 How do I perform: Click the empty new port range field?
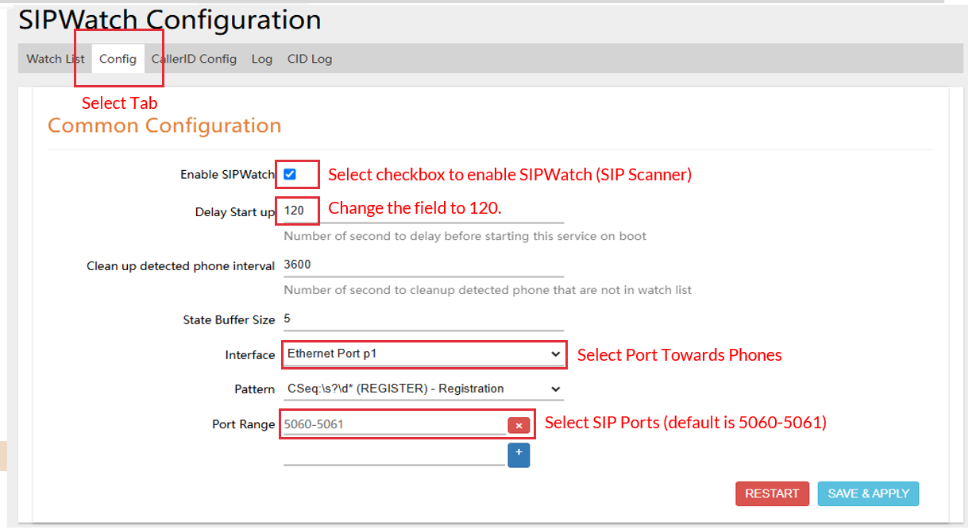tap(393, 455)
